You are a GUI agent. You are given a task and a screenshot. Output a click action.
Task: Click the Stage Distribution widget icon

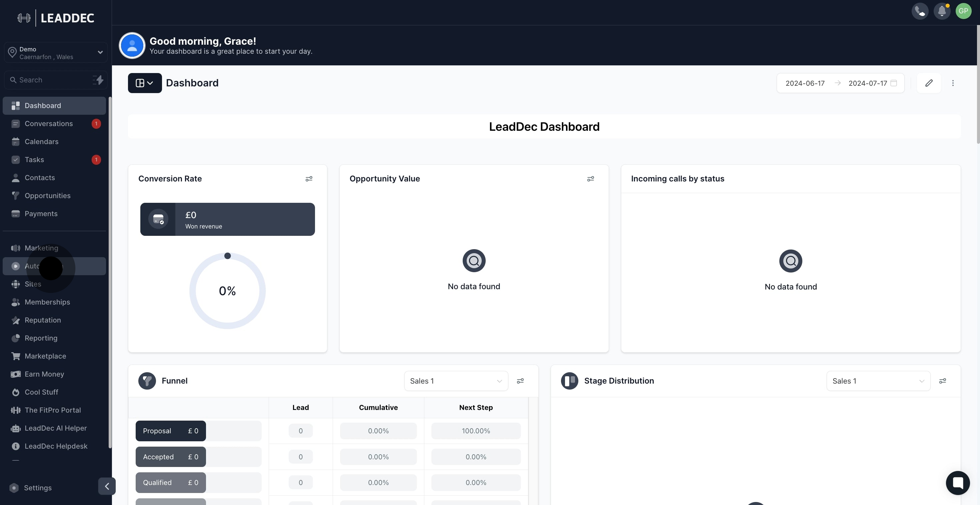pos(570,381)
